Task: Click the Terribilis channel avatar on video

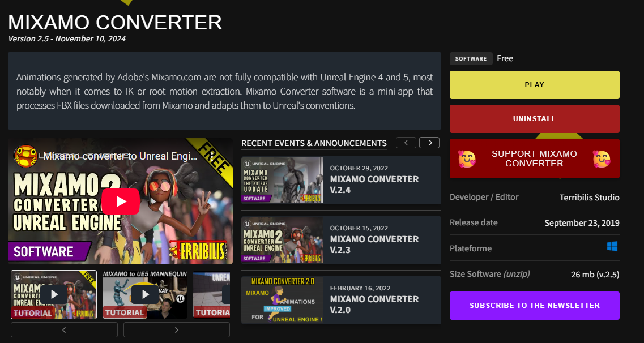Action: click(x=25, y=156)
